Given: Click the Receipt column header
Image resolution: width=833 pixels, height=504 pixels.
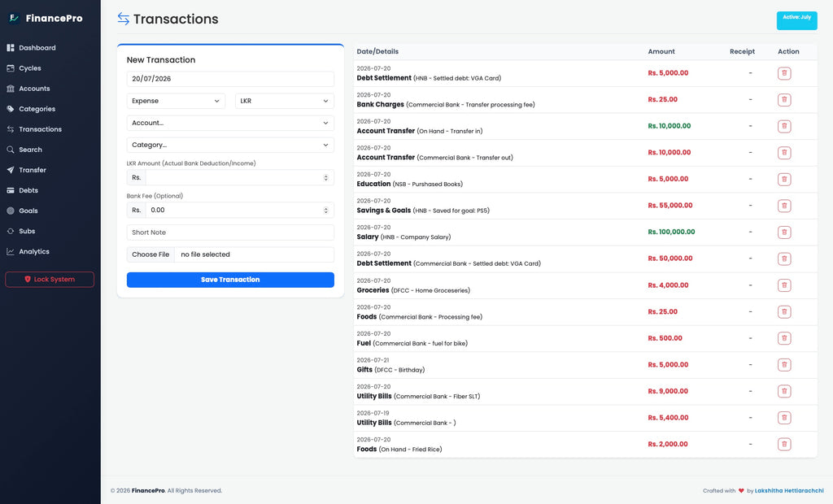Looking at the screenshot, I should click(742, 51).
